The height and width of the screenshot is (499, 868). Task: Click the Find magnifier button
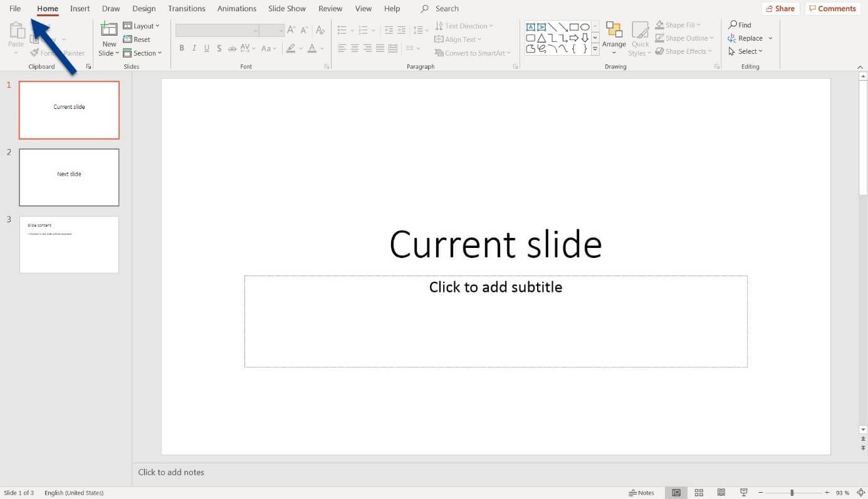click(740, 25)
